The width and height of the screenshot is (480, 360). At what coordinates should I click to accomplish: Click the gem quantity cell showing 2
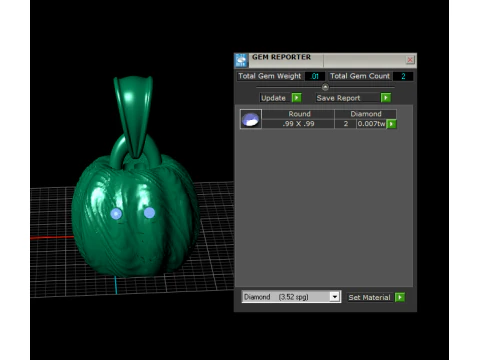pos(346,124)
